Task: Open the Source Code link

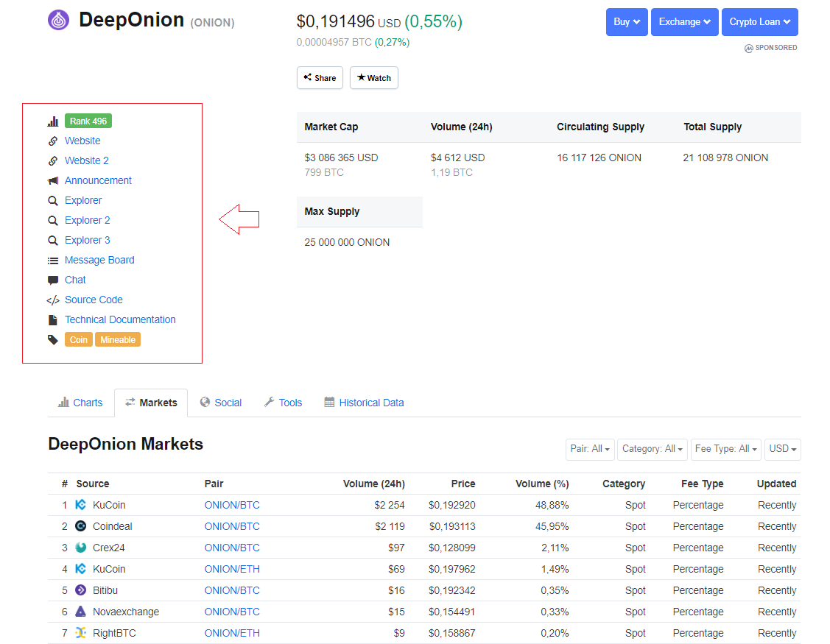Action: click(94, 300)
